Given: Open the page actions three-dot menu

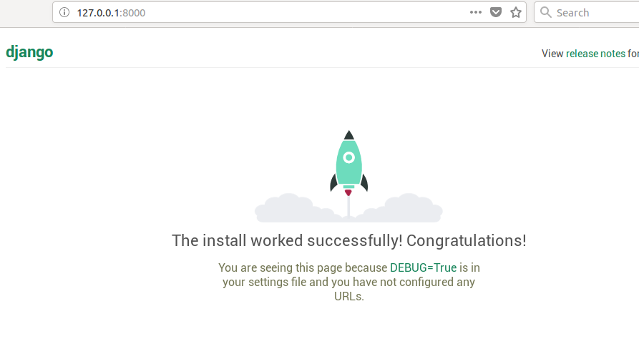Looking at the screenshot, I should point(476,12).
